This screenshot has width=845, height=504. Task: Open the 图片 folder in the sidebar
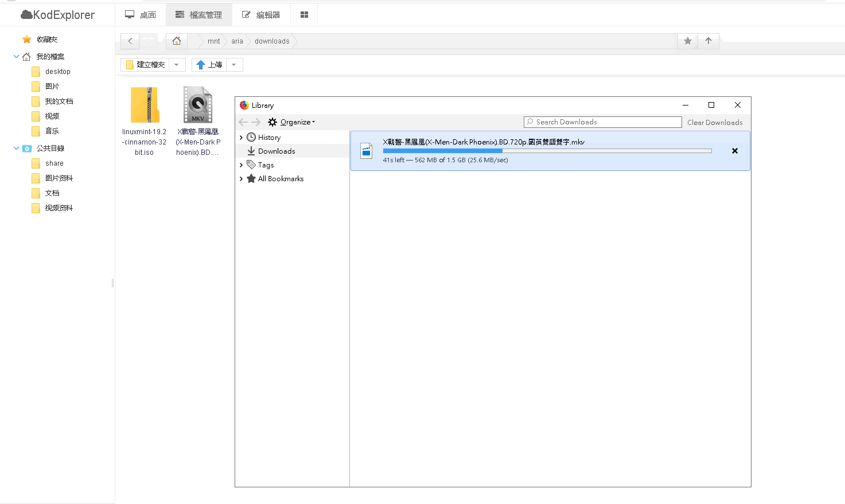(x=52, y=87)
